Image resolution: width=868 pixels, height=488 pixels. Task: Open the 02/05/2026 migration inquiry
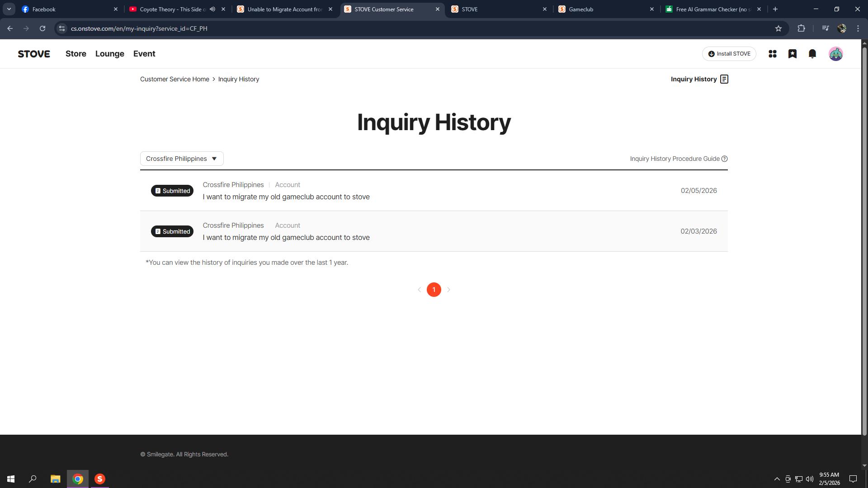(286, 197)
